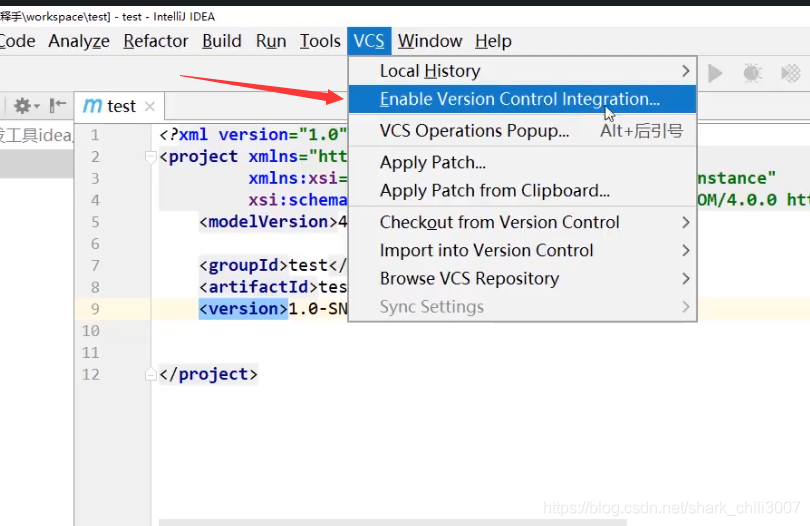This screenshot has height=526, width=810.
Task: Expand Import into Version Control submenu
Action: 685,250
